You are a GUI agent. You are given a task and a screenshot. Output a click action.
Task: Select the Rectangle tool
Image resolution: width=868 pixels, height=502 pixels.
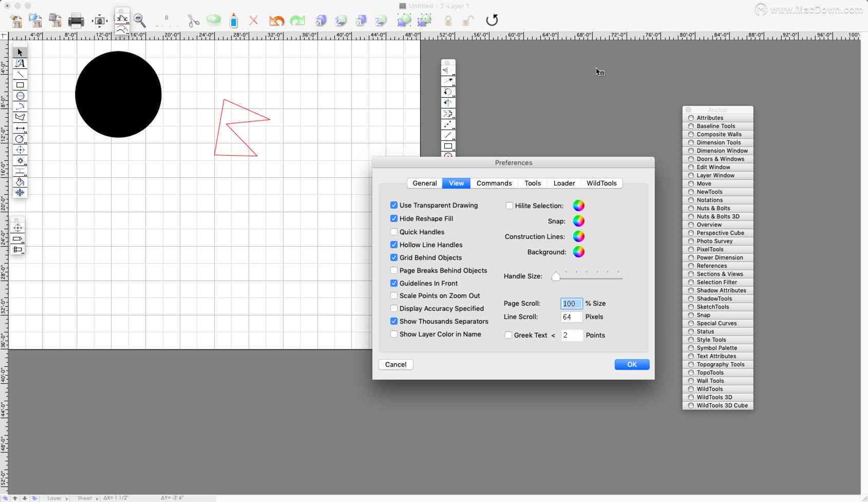coord(20,85)
